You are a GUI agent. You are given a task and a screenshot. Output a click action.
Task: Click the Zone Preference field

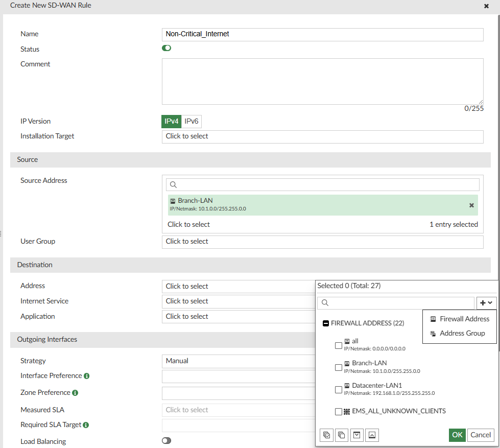[239, 393]
